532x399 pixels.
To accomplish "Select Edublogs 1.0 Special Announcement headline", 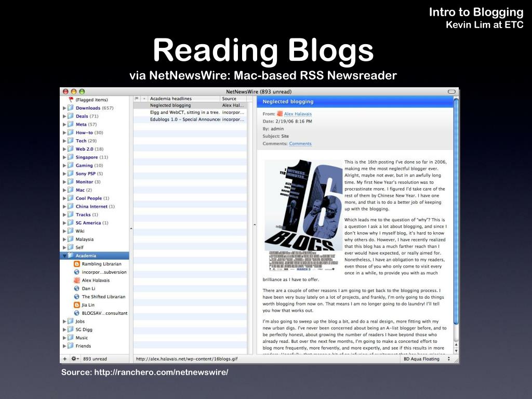I will (190, 119).
